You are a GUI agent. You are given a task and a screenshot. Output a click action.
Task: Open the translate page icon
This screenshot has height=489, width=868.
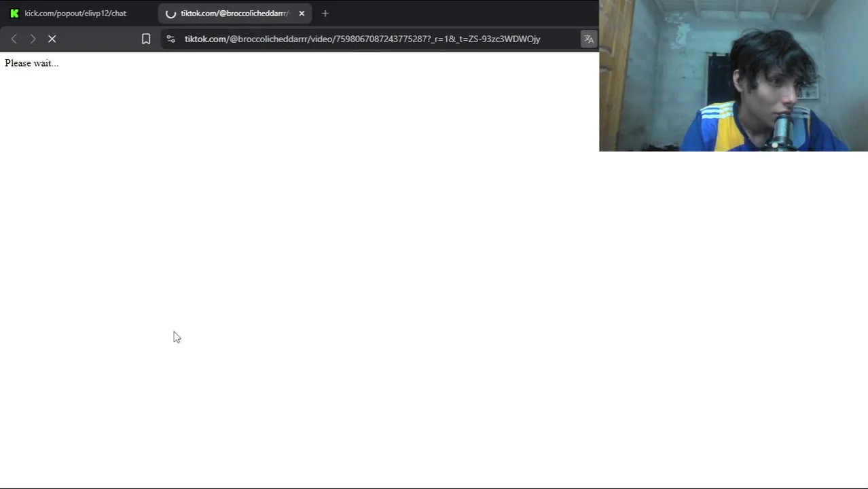click(x=589, y=39)
